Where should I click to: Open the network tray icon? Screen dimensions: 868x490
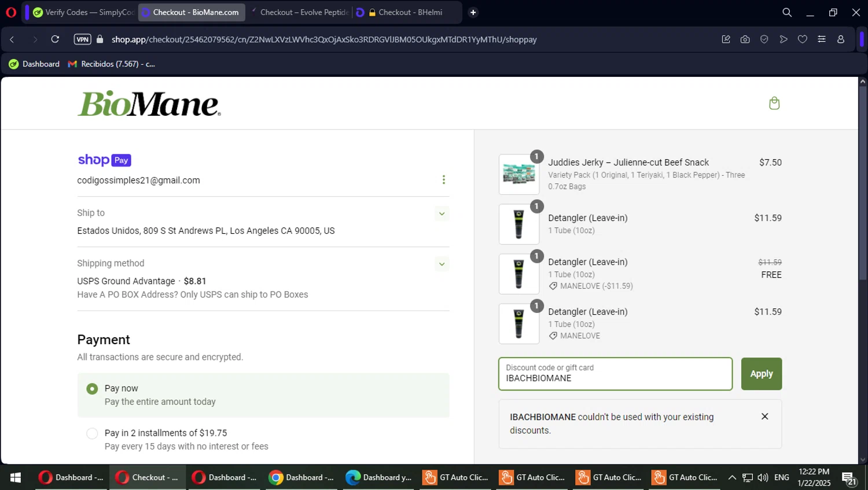point(748,477)
